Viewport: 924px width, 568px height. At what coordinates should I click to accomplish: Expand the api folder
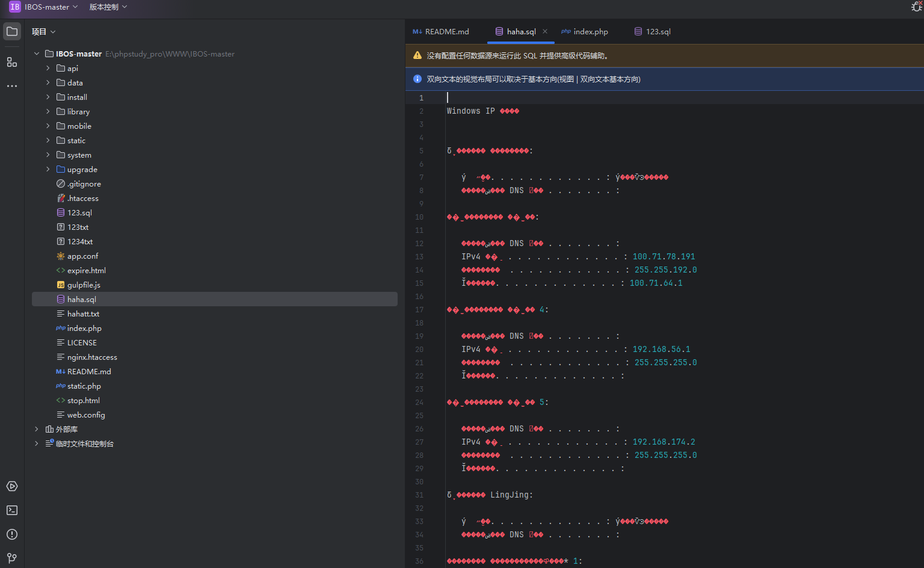(48, 68)
